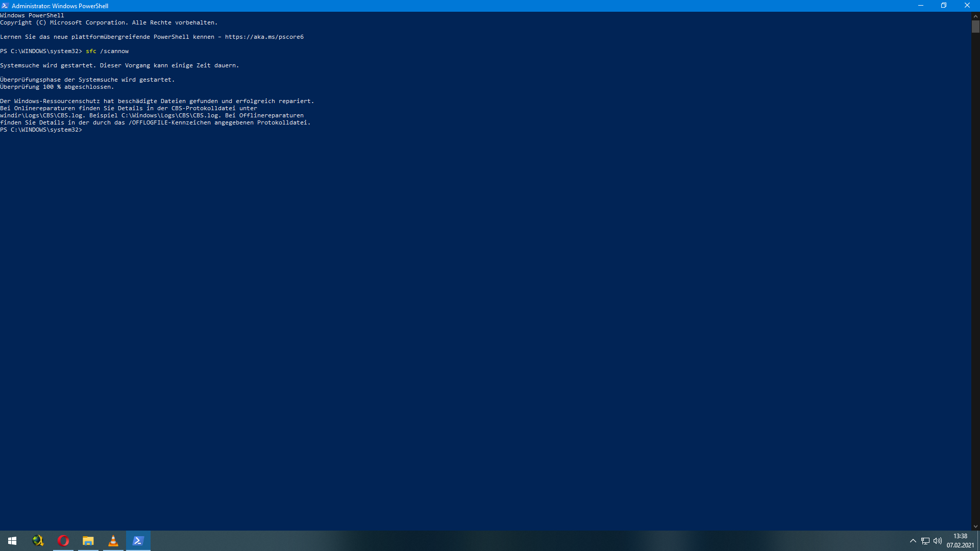Click the Show desktop strip
The image size is (980, 551).
click(x=978, y=541)
